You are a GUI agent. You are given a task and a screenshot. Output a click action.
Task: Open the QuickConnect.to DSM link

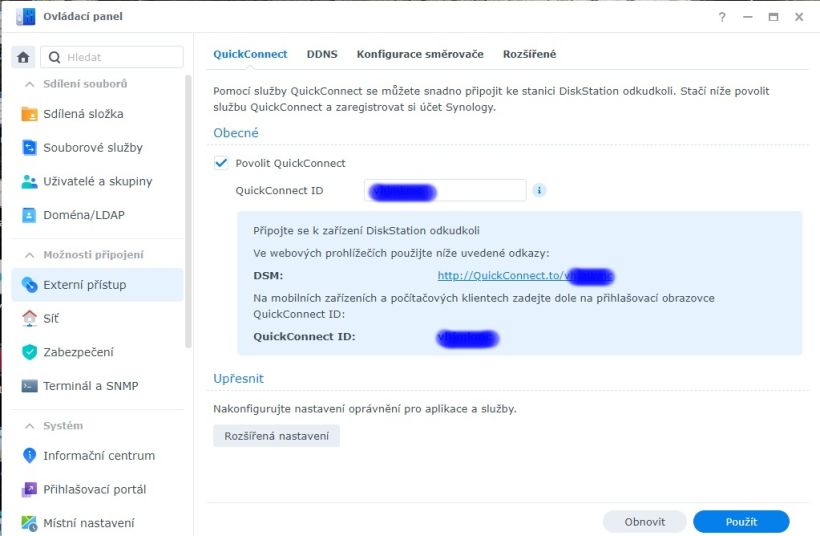[502, 276]
